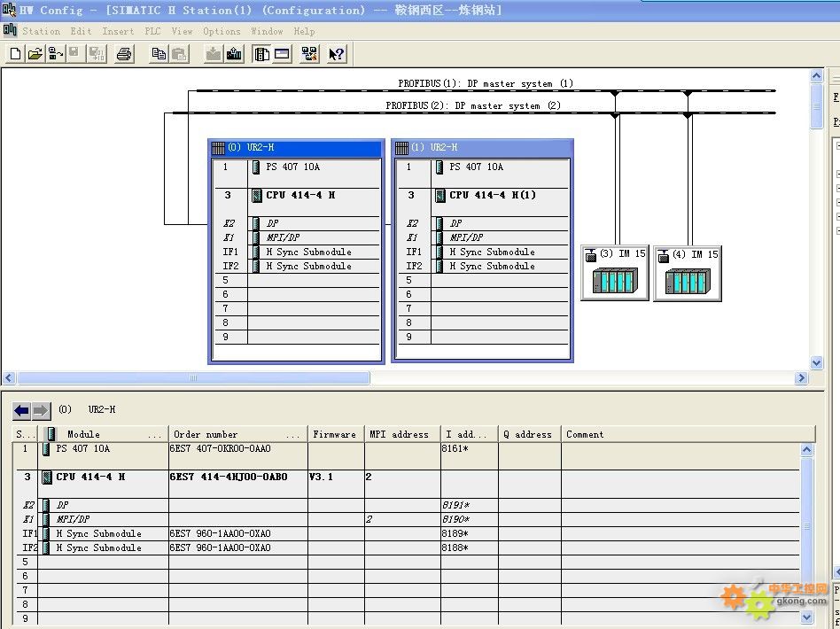
Task: Click the Paste toolbar icon
Action: 179,53
